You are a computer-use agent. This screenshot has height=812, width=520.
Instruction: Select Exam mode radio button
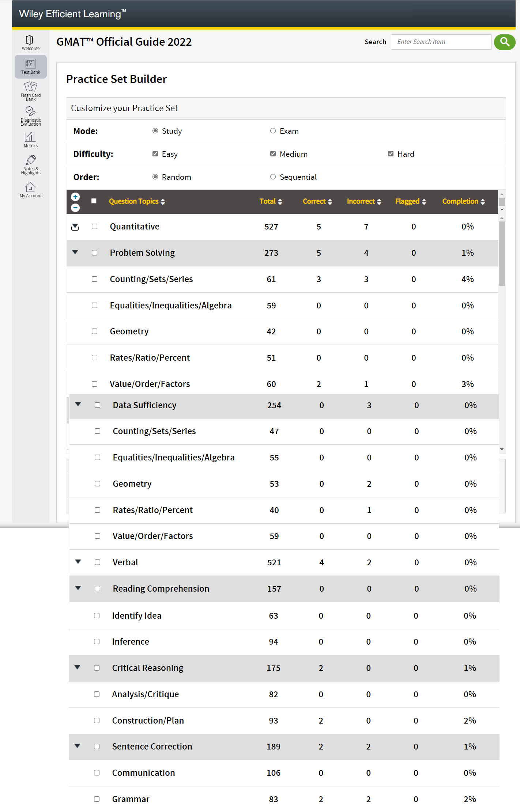[x=273, y=131]
